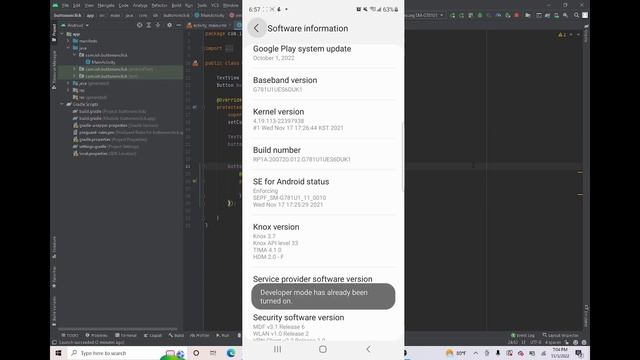Select local.properties file
Image resolution: width=640 pixels, height=360 pixels.
(x=104, y=153)
